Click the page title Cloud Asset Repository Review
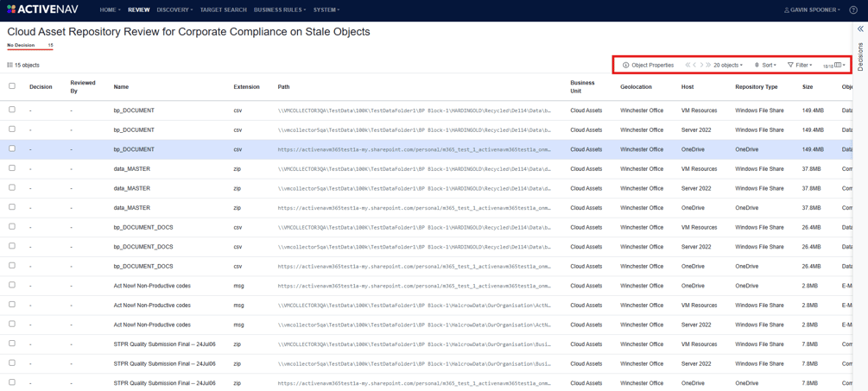 (x=189, y=32)
